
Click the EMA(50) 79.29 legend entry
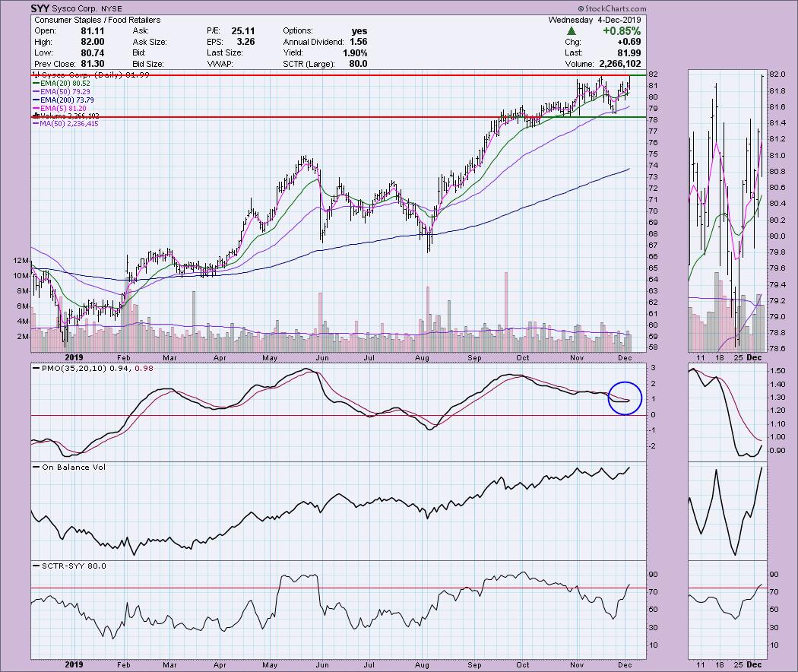(x=62, y=92)
